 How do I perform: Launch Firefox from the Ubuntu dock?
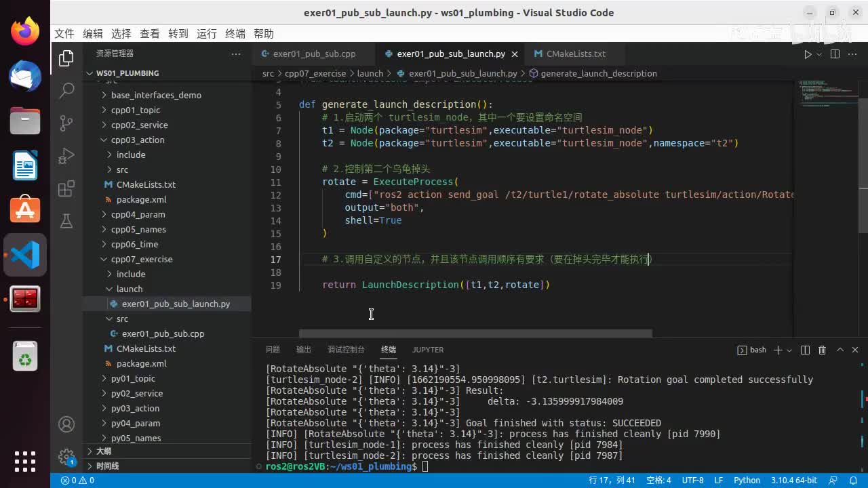point(25,31)
